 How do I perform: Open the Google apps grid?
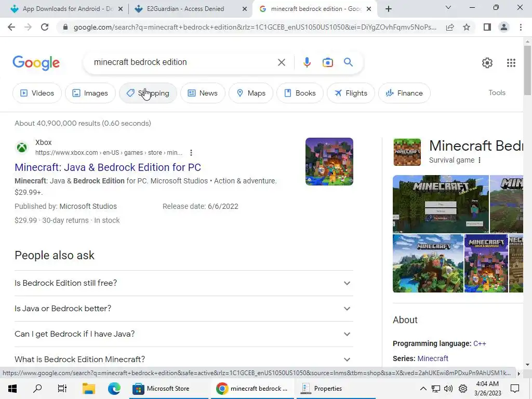pos(511,63)
